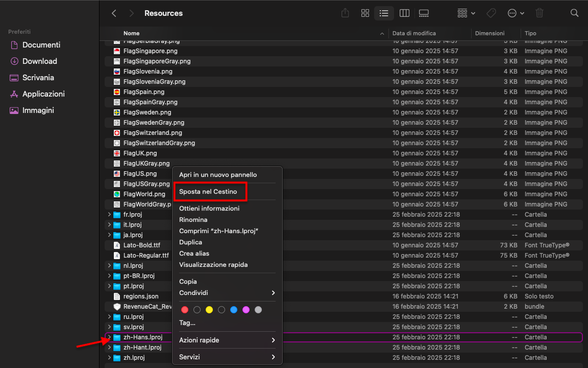Click the Share icon in the toolbar
Viewport: 588px width, 368px height.
tap(345, 13)
